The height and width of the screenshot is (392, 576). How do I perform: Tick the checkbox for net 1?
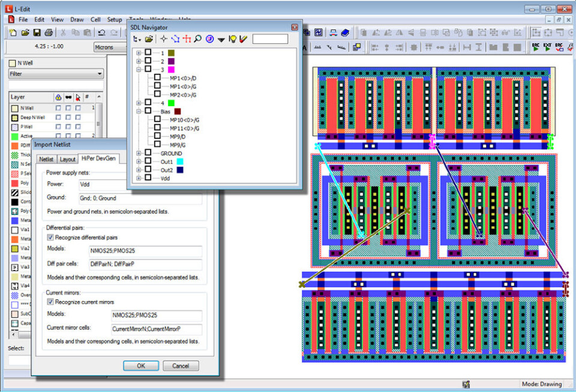[148, 52]
